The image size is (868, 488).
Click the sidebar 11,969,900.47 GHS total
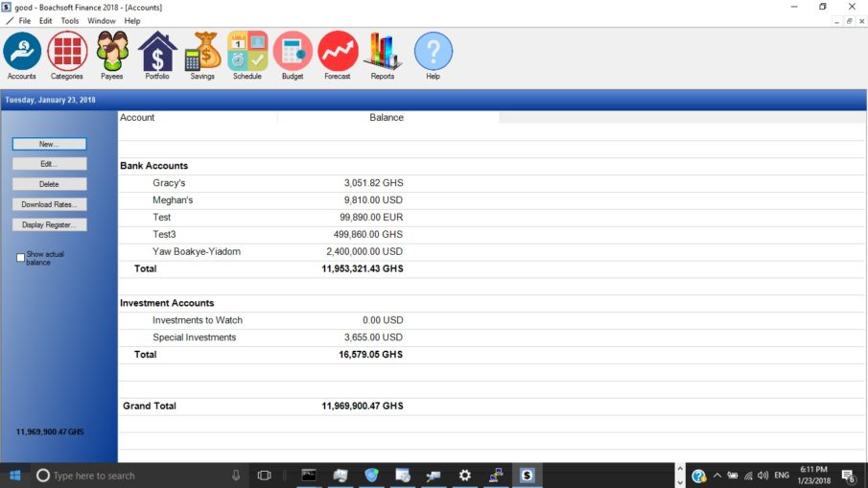coord(50,432)
